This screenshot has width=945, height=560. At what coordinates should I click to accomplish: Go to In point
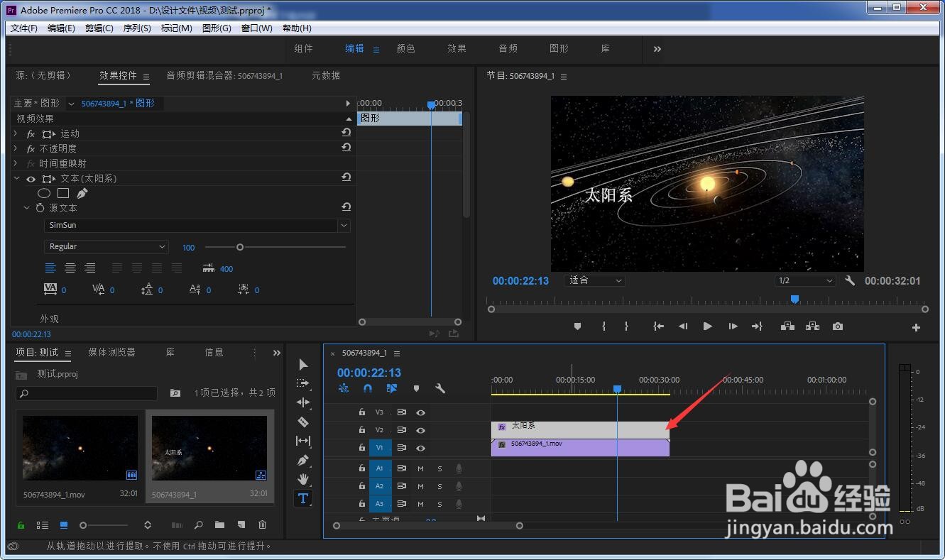[659, 326]
